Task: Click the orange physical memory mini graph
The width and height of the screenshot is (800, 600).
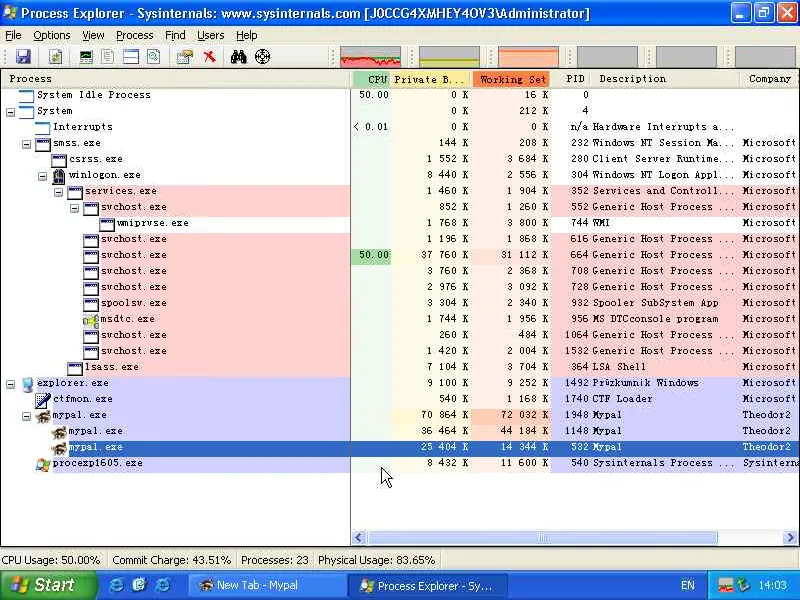Action: (528, 57)
